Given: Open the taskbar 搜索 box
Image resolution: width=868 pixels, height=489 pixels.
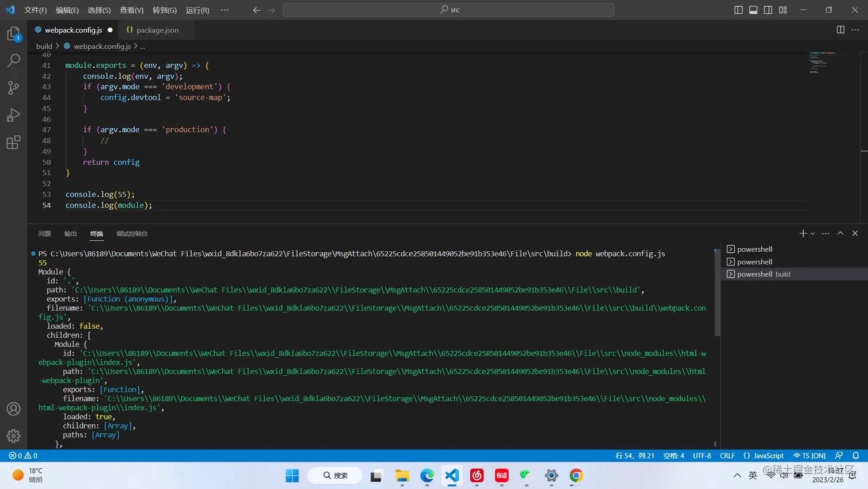Looking at the screenshot, I should pos(335,475).
